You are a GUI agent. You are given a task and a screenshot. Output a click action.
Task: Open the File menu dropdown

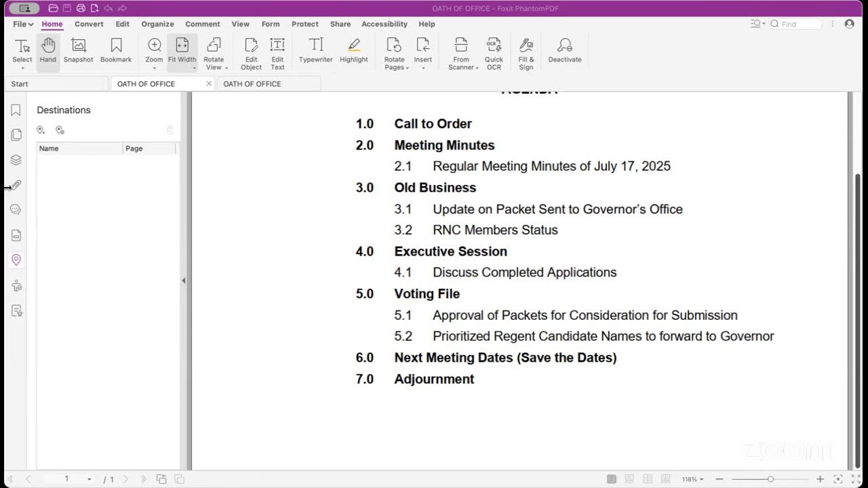click(22, 24)
